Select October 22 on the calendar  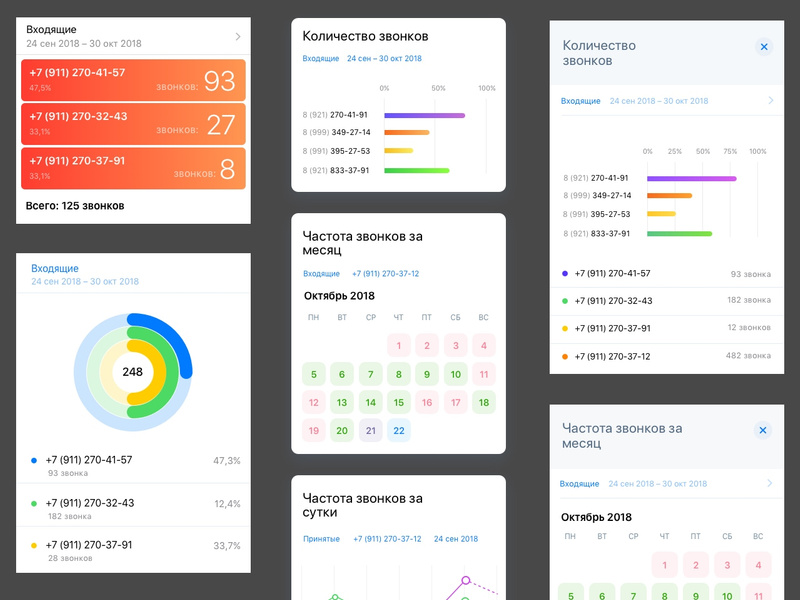pos(398,430)
